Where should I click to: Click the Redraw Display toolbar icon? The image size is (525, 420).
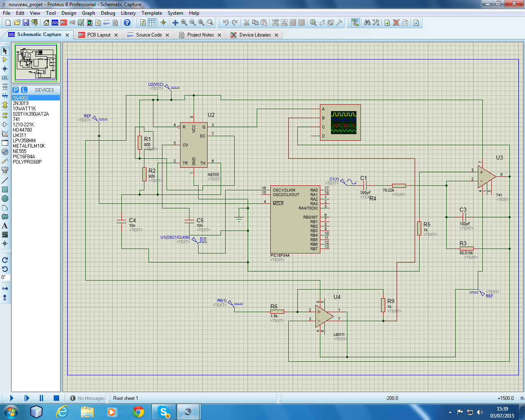pyautogui.click(x=143, y=23)
